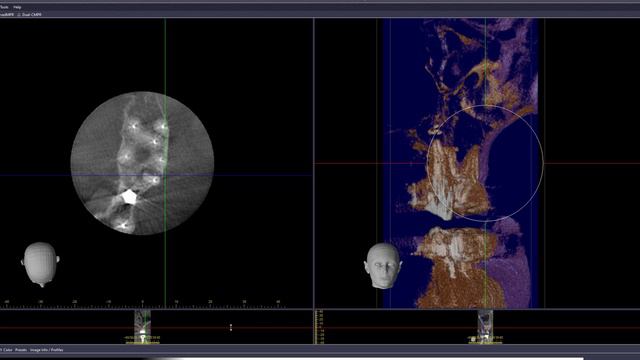
Task: Click the top-view head orientation icon
Action: [x=40, y=264]
